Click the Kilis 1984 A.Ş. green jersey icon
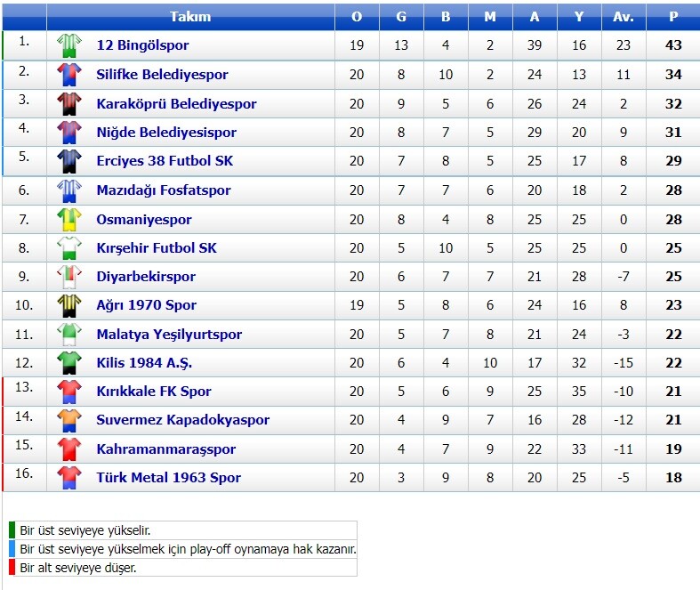 pos(68,363)
